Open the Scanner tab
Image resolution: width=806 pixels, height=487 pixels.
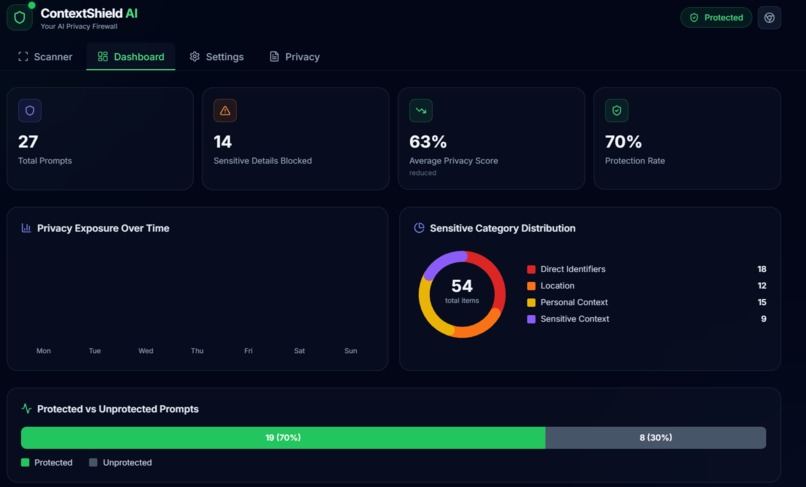point(45,57)
